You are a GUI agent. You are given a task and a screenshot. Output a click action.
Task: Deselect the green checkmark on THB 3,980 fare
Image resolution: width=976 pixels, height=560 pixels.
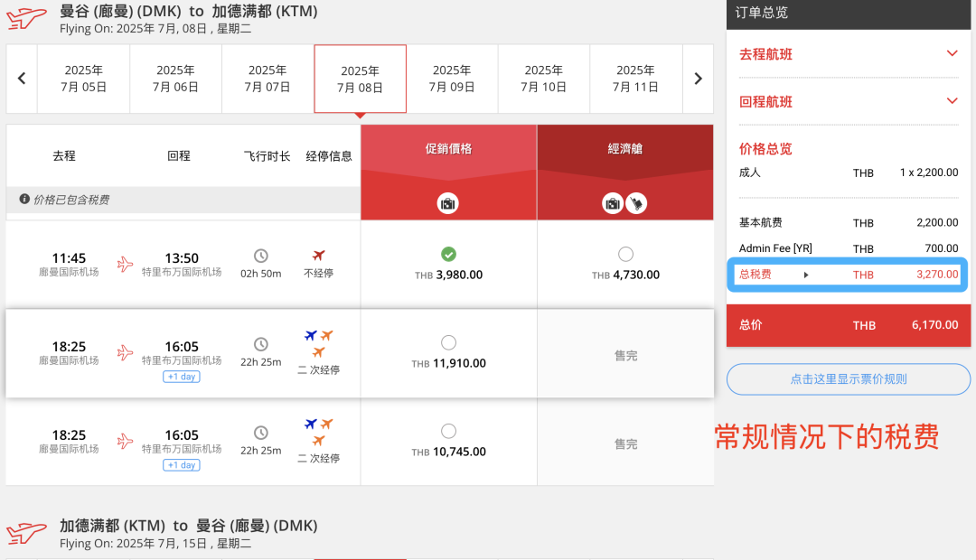[447, 255]
